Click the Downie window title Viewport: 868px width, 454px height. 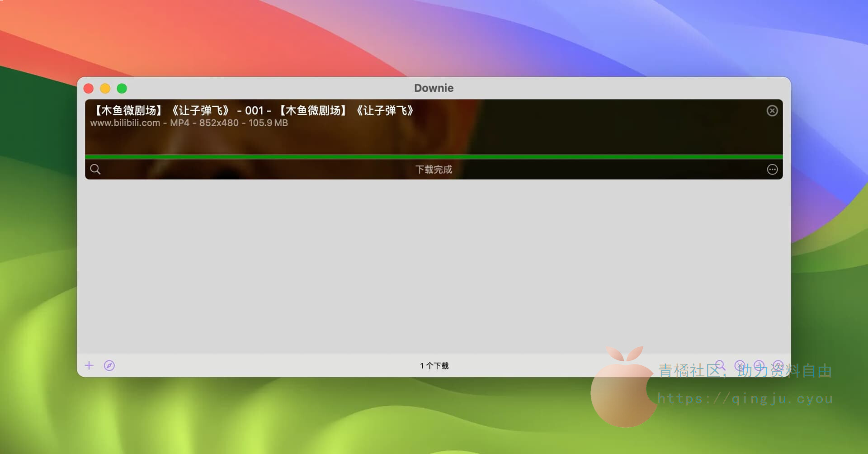tap(434, 88)
